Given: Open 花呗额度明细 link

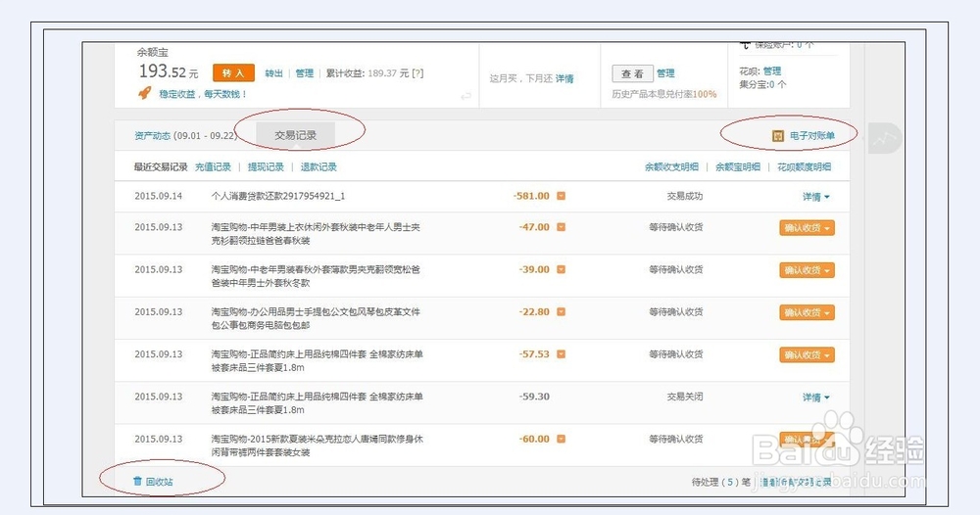Looking at the screenshot, I should tap(805, 166).
